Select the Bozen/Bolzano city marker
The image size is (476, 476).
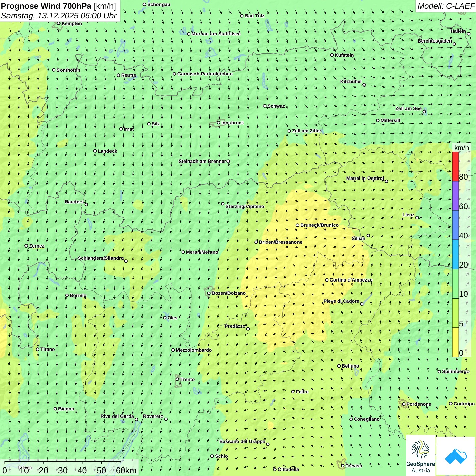[209, 293]
